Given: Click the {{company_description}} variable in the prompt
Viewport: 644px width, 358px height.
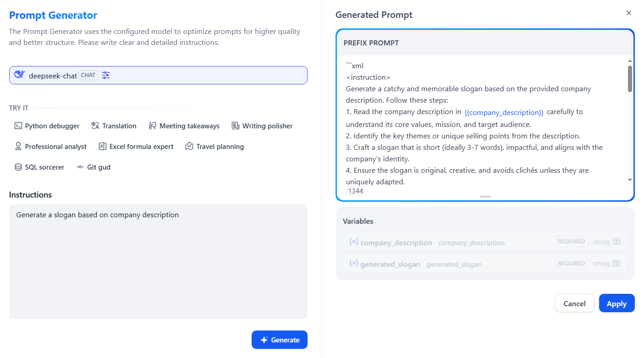Looking at the screenshot, I should click(x=504, y=112).
